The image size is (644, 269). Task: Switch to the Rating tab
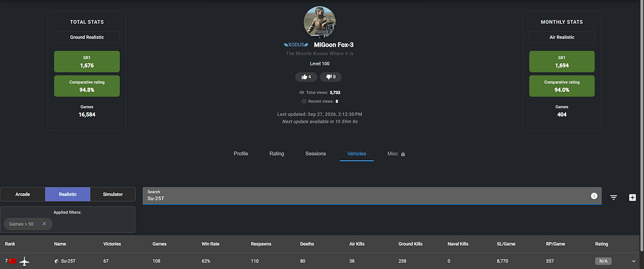point(277,154)
